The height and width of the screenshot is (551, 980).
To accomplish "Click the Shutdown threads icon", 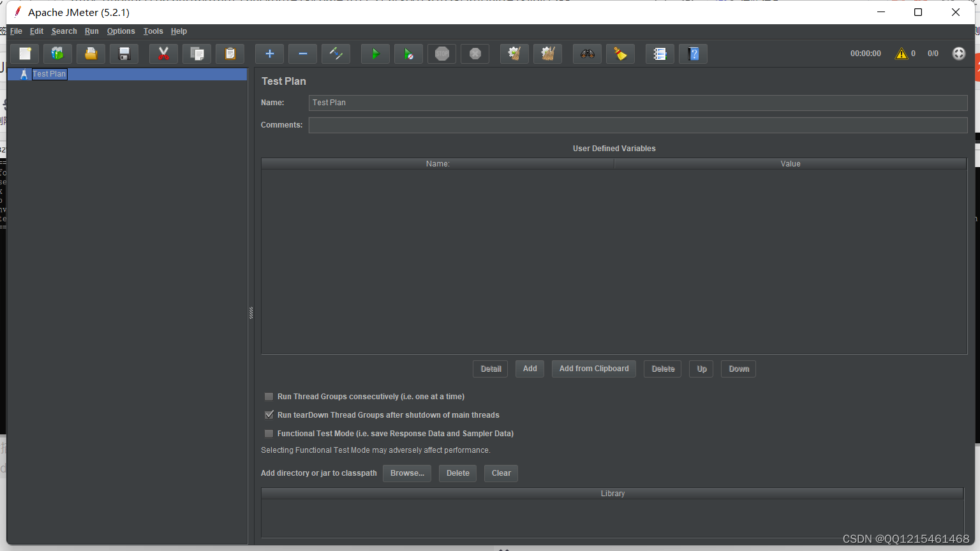I will click(x=475, y=54).
